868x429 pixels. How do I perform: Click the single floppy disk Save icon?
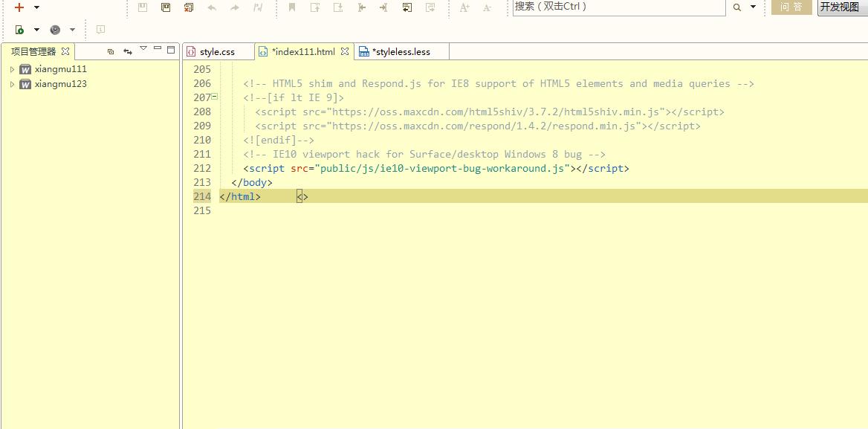tap(143, 7)
